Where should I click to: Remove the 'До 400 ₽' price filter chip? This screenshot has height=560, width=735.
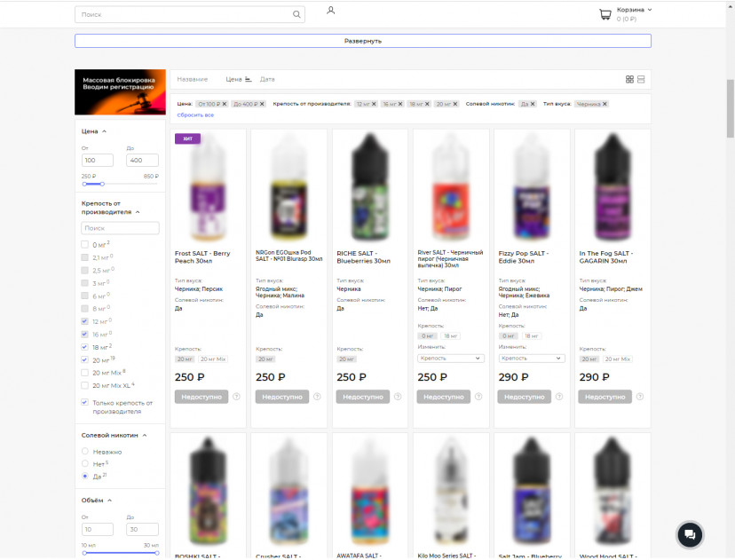[x=262, y=104]
